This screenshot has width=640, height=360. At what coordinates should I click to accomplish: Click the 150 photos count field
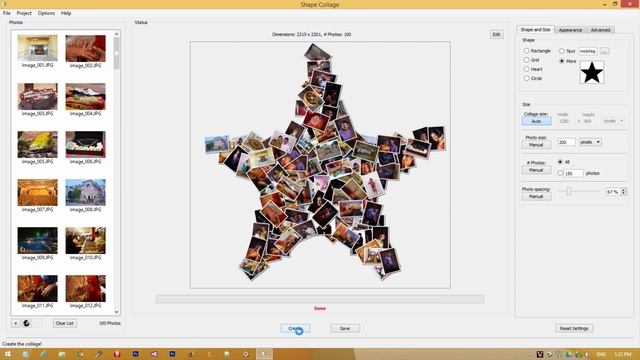[573, 173]
